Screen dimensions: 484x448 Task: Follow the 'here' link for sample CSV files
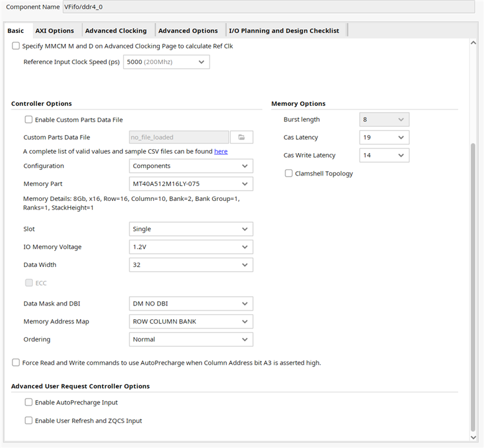pos(221,151)
